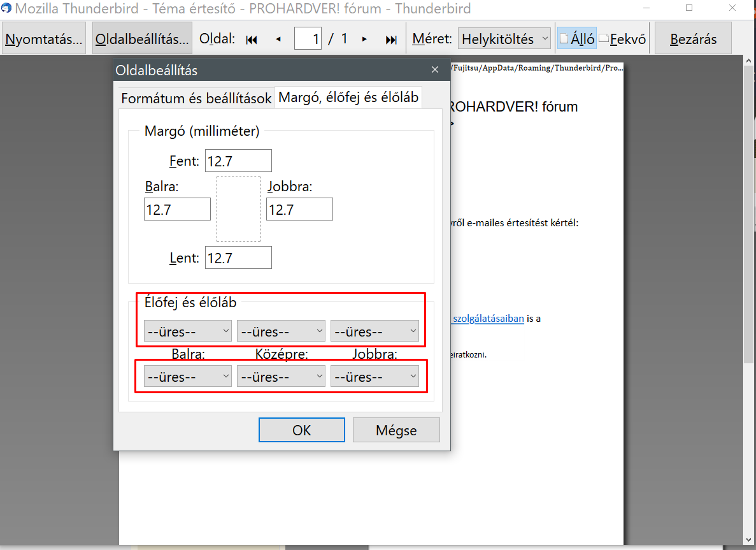The width and height of the screenshot is (756, 550).
Task: Click the Jobbra margin input field
Action: coord(299,210)
